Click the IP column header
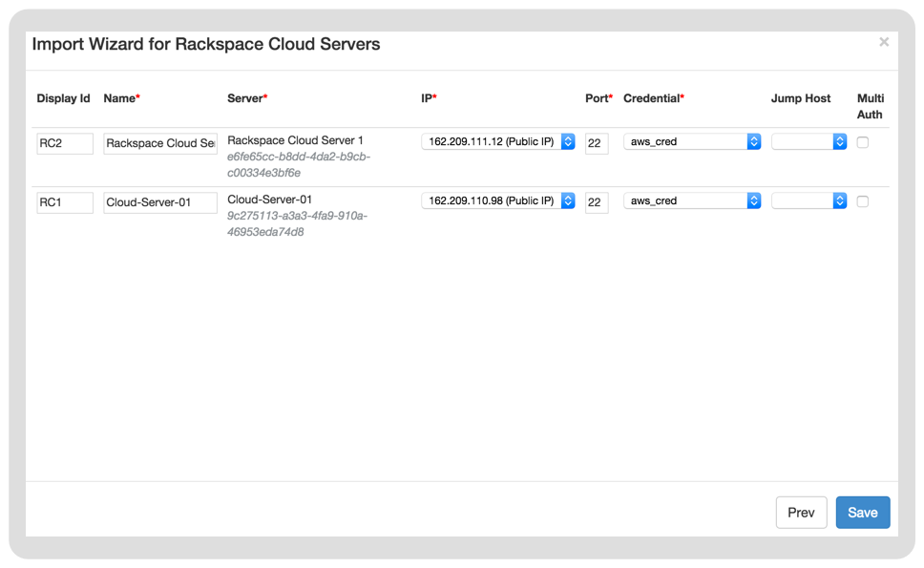Viewport: 924px width, 568px height. (x=429, y=98)
